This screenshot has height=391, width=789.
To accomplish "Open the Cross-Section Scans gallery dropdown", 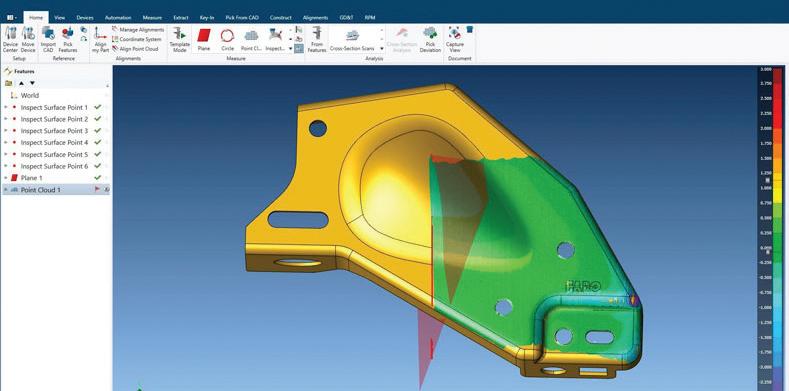I will click(x=381, y=48).
